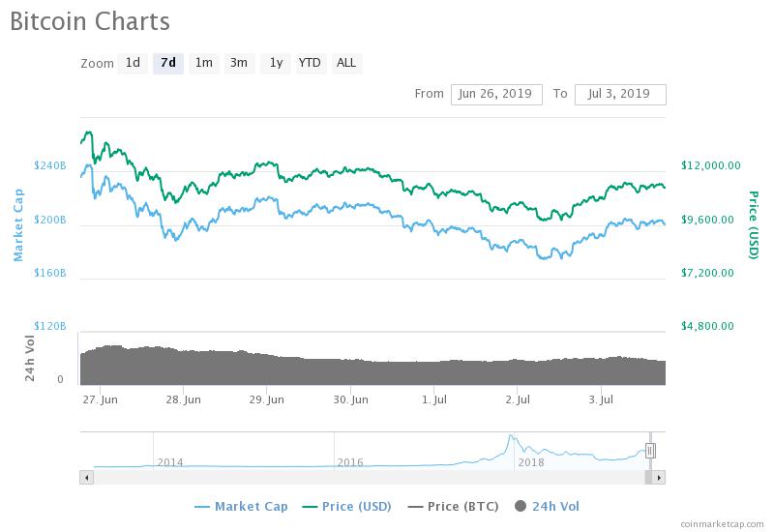Click the 2014 marker in navigator
This screenshot has width=774, height=532.
point(170,462)
